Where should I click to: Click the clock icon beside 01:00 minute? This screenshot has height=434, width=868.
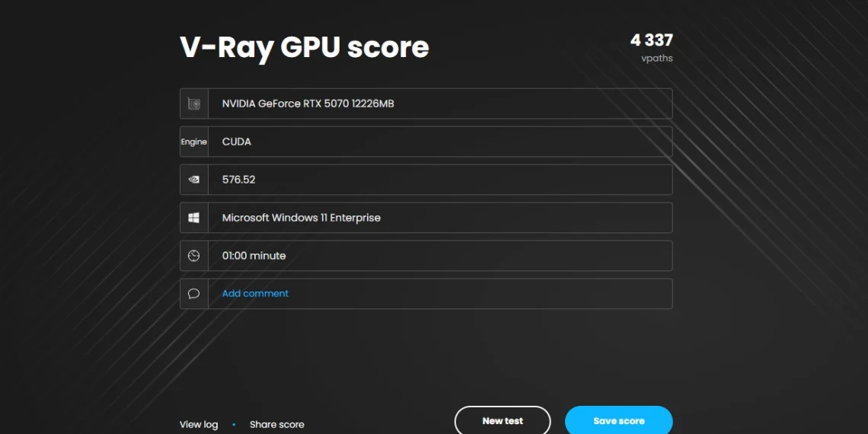coord(193,256)
